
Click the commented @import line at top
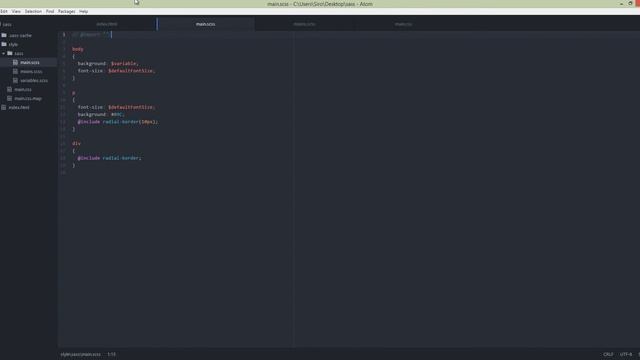coord(91,35)
